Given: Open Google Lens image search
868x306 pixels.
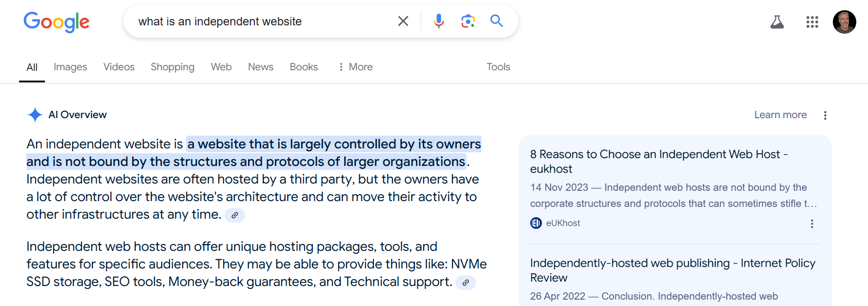Looking at the screenshot, I should (x=468, y=21).
